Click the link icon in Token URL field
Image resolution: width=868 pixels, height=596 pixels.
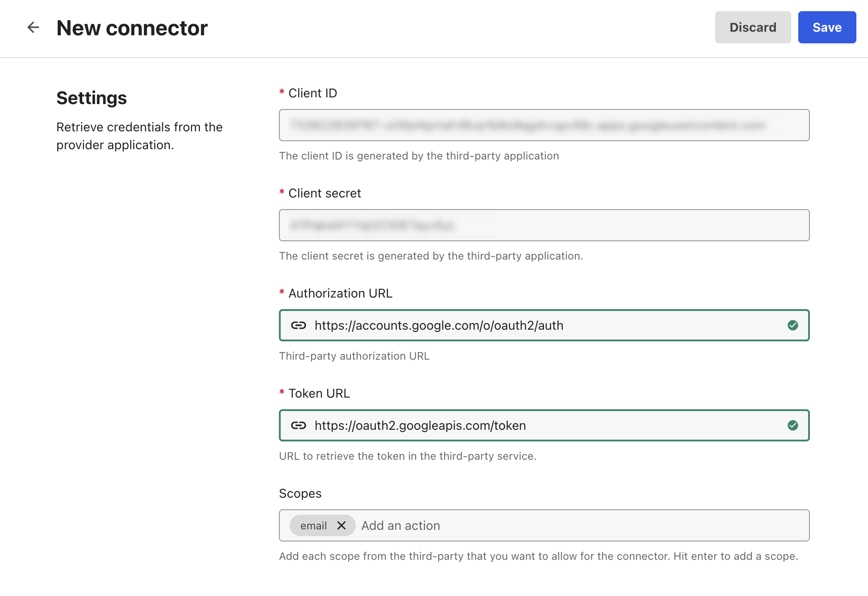click(x=299, y=425)
